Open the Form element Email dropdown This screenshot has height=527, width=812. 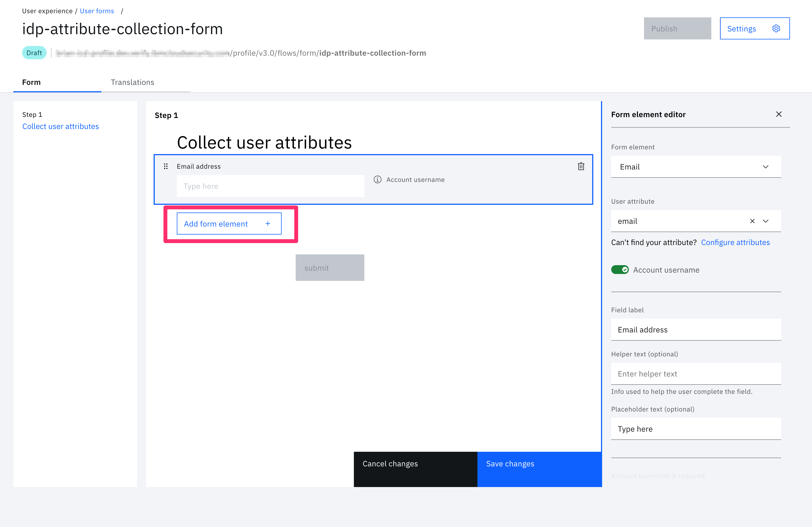(695, 167)
